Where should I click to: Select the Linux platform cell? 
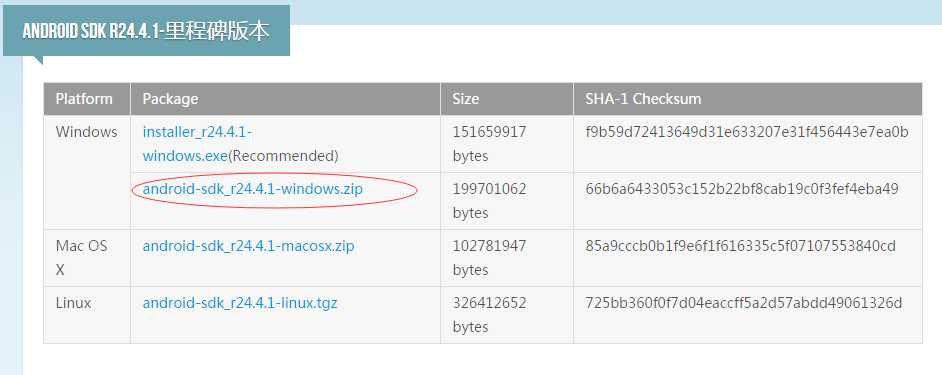tap(73, 303)
